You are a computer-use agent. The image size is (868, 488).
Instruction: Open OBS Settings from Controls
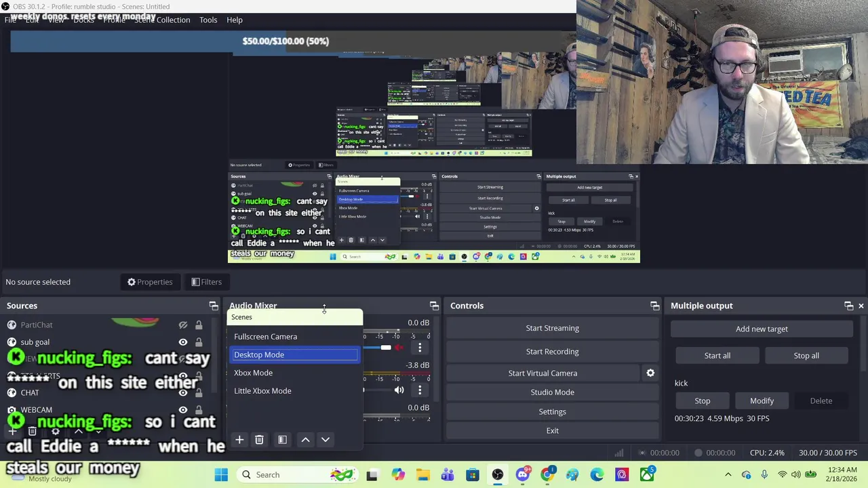(552, 411)
